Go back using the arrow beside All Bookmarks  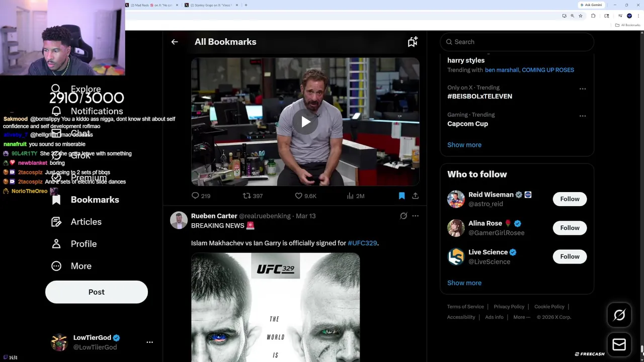175,42
